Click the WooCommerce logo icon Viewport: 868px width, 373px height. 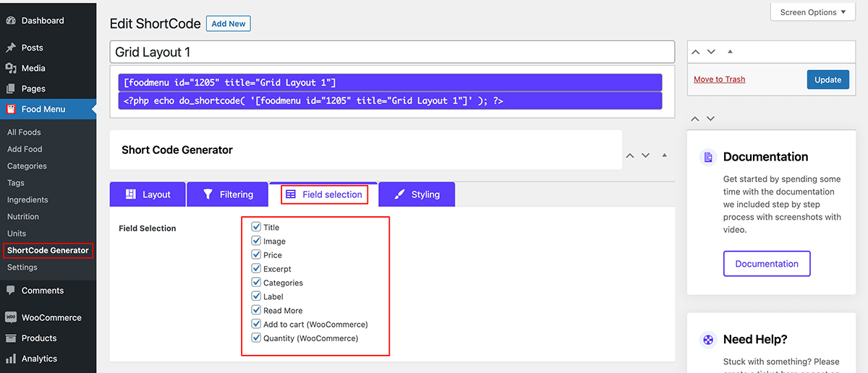pos(11,317)
